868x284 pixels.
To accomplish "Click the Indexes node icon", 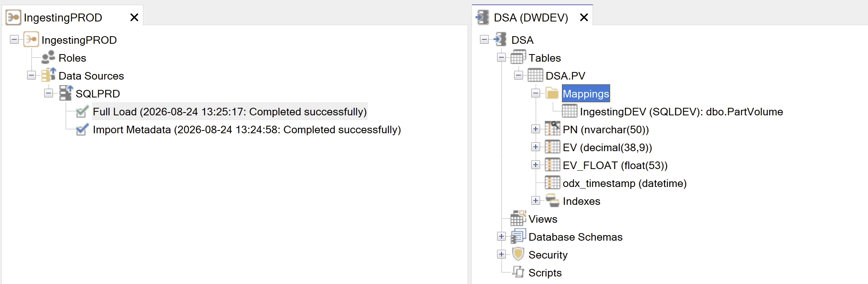I will [x=552, y=200].
